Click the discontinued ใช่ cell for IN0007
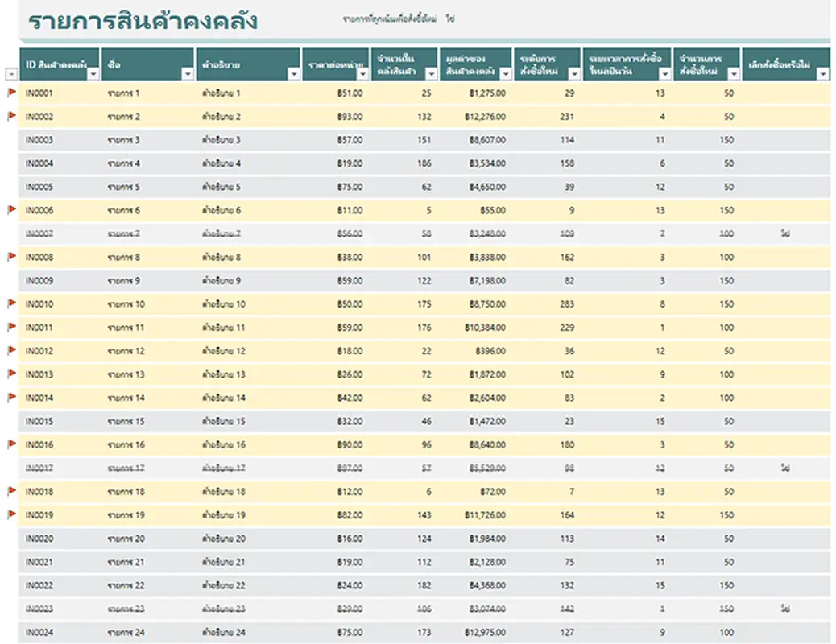 [785, 233]
